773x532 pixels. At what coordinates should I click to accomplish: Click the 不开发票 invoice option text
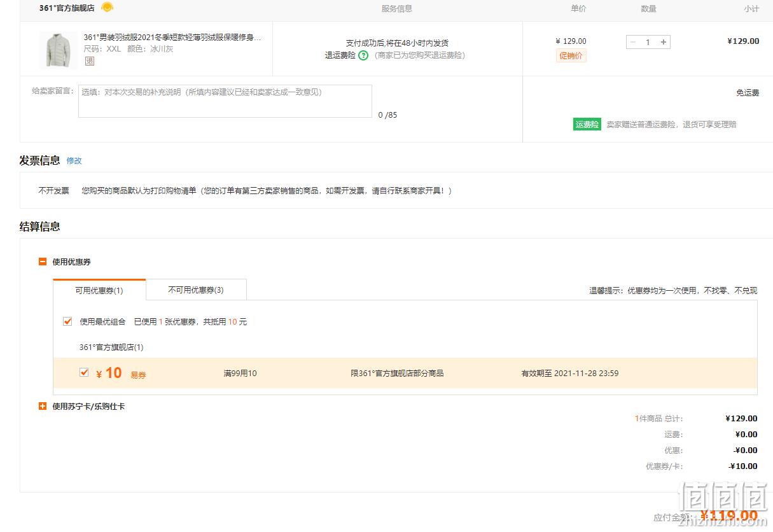click(x=54, y=191)
